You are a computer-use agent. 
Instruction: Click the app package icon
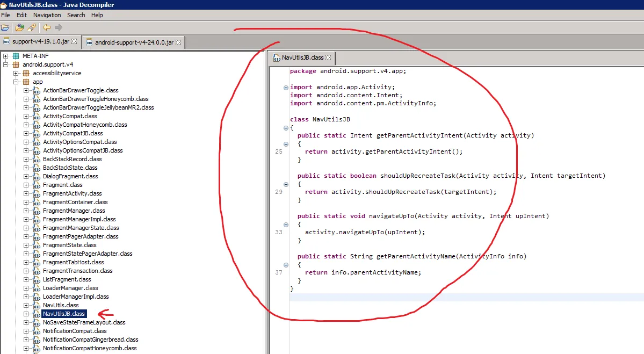coord(26,82)
